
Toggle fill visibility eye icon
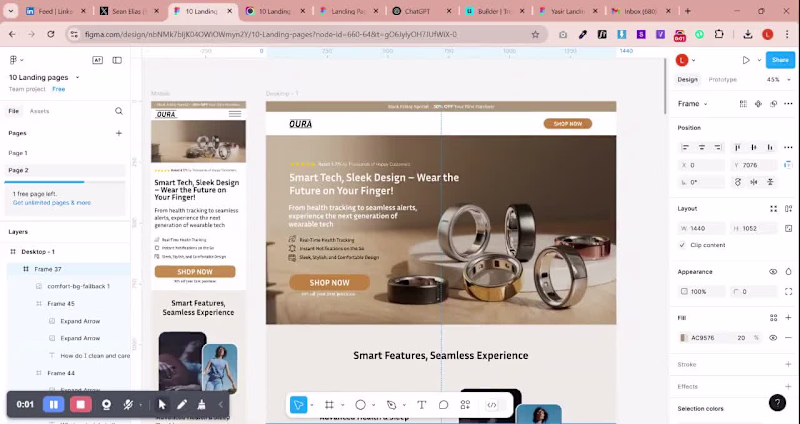pos(773,338)
